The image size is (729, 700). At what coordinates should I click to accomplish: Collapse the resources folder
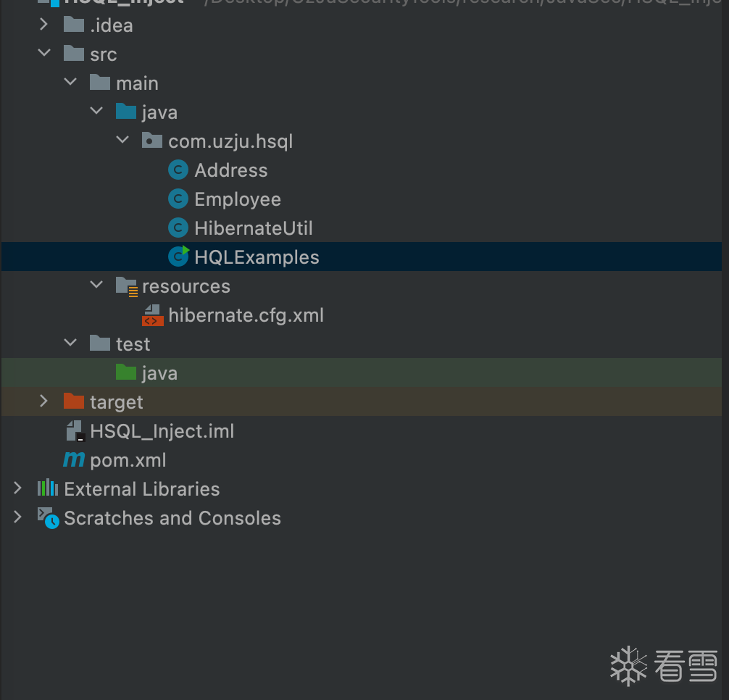96,286
